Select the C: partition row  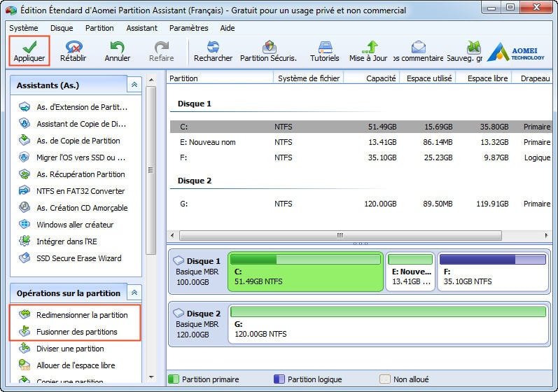pos(361,127)
